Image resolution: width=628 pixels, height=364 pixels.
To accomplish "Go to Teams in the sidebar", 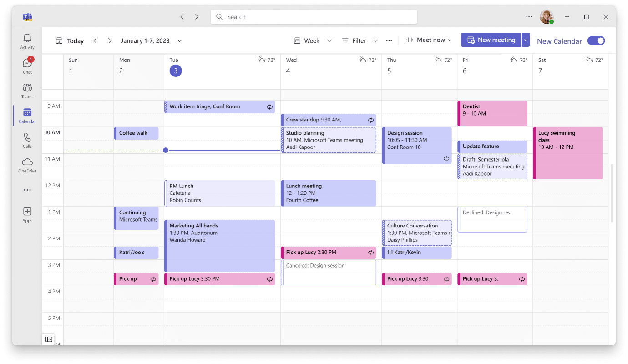I will (x=27, y=91).
